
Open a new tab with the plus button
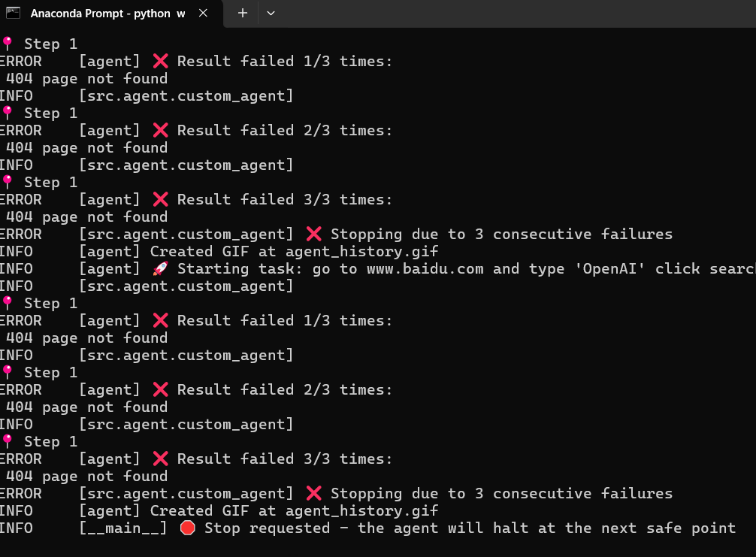click(243, 13)
